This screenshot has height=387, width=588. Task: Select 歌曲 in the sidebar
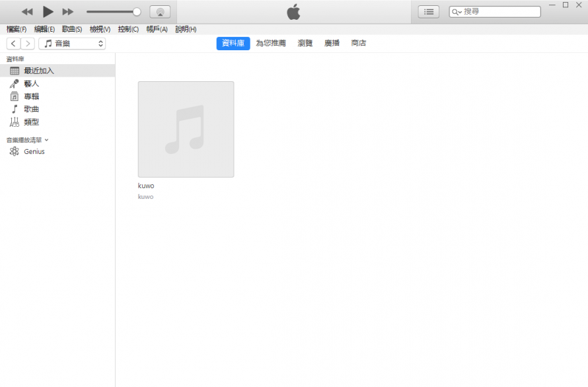point(57,109)
